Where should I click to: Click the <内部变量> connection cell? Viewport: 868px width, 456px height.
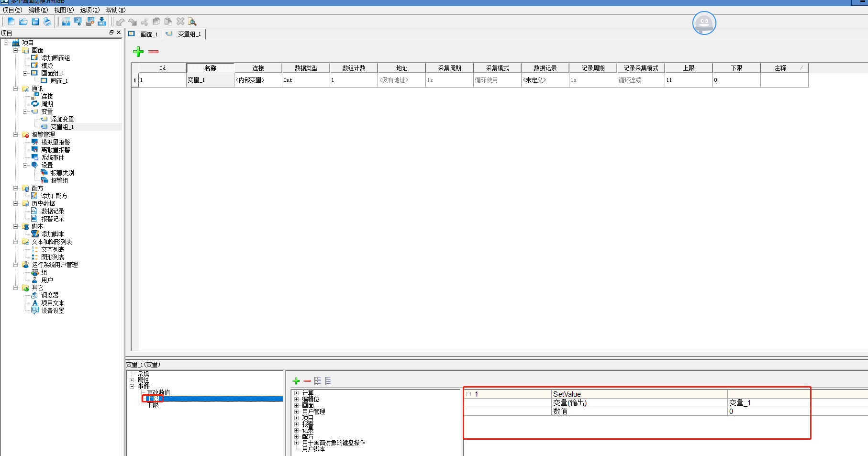(x=258, y=80)
